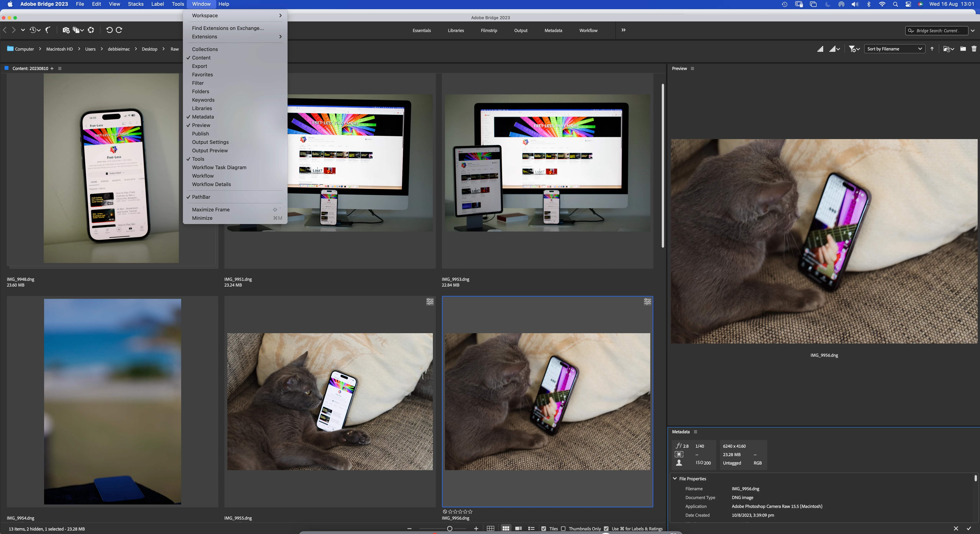Uncheck the Tiles checkbox
The image size is (980, 534).
[x=544, y=529]
